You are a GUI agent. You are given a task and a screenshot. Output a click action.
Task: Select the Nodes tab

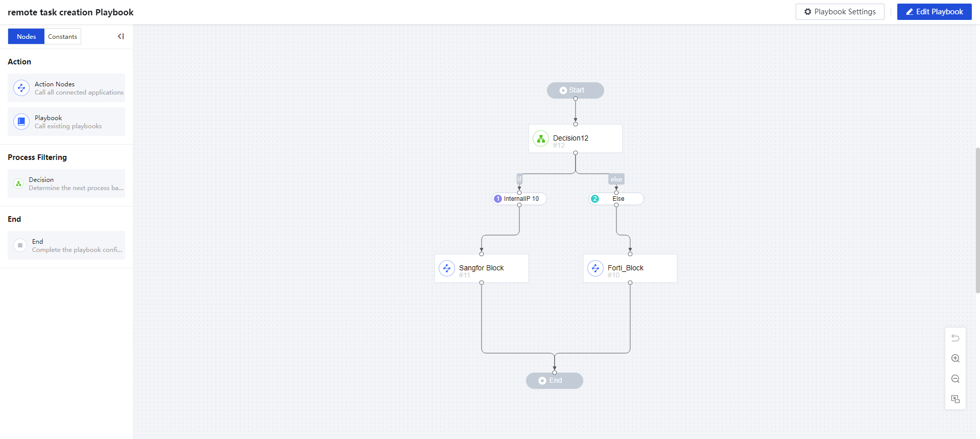click(27, 37)
